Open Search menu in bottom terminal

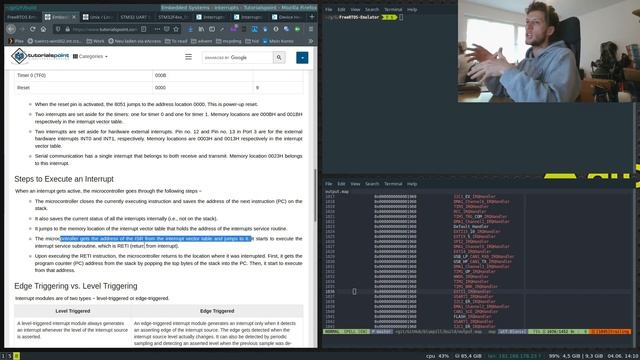[372, 184]
